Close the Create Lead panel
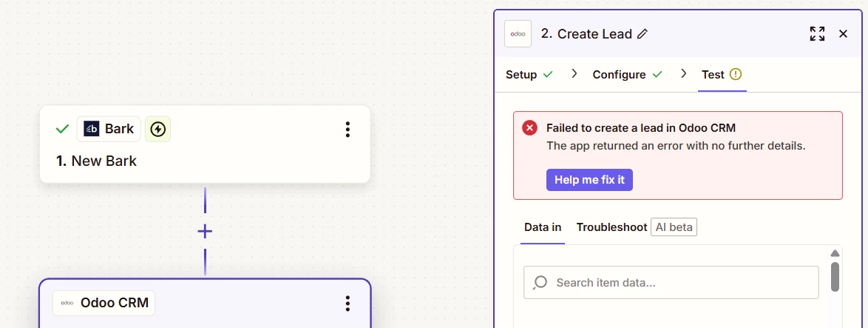 coord(843,34)
